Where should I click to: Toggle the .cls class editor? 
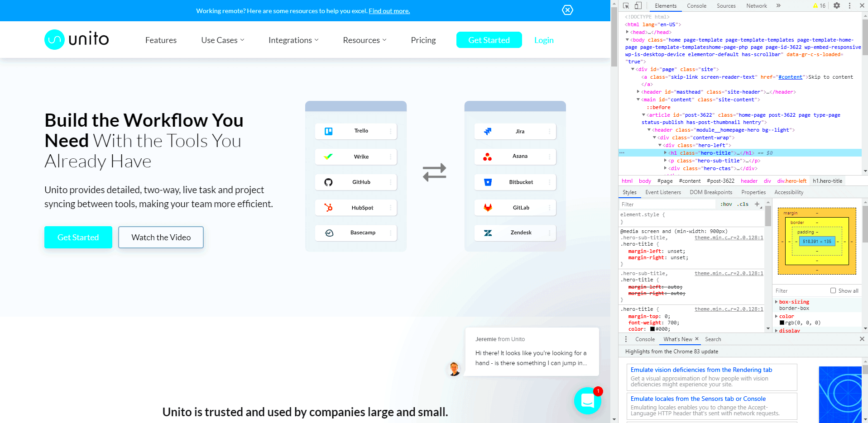(743, 204)
